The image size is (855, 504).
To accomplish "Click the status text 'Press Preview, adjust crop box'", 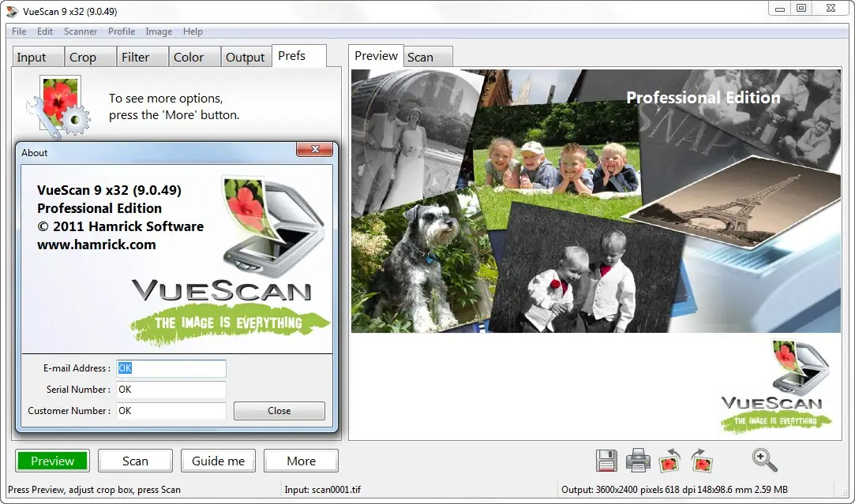I will click(x=94, y=490).
